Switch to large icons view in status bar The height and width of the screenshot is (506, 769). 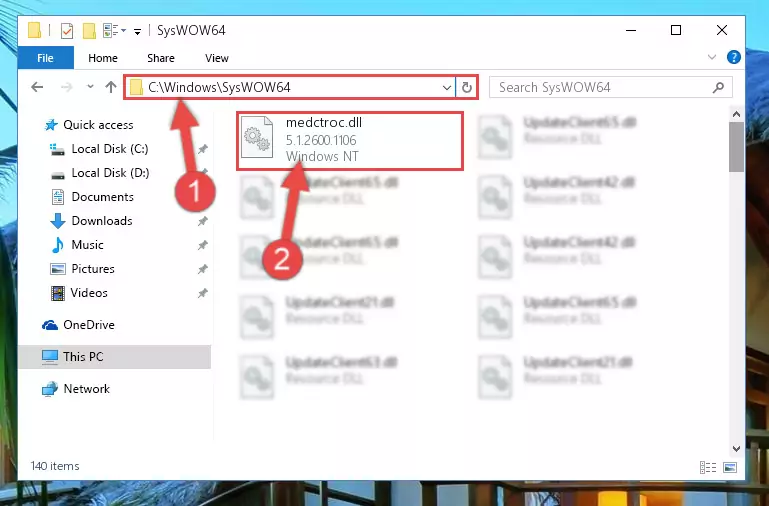point(730,467)
